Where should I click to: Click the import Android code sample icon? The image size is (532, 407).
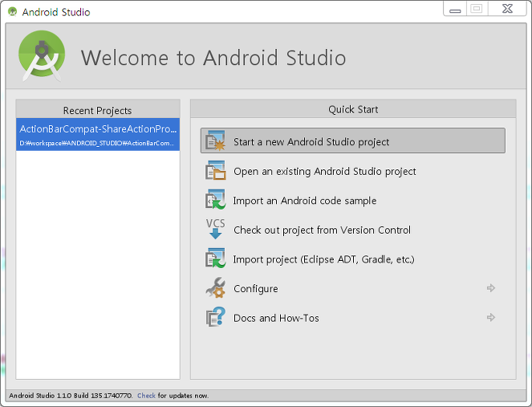[215, 200]
